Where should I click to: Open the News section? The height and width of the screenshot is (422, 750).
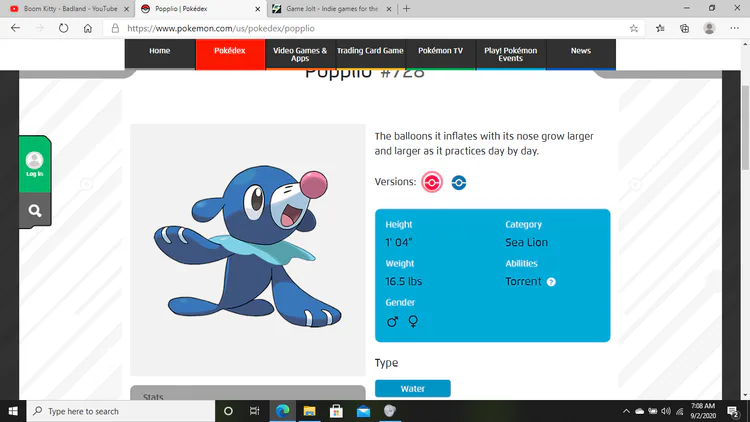coord(581,54)
